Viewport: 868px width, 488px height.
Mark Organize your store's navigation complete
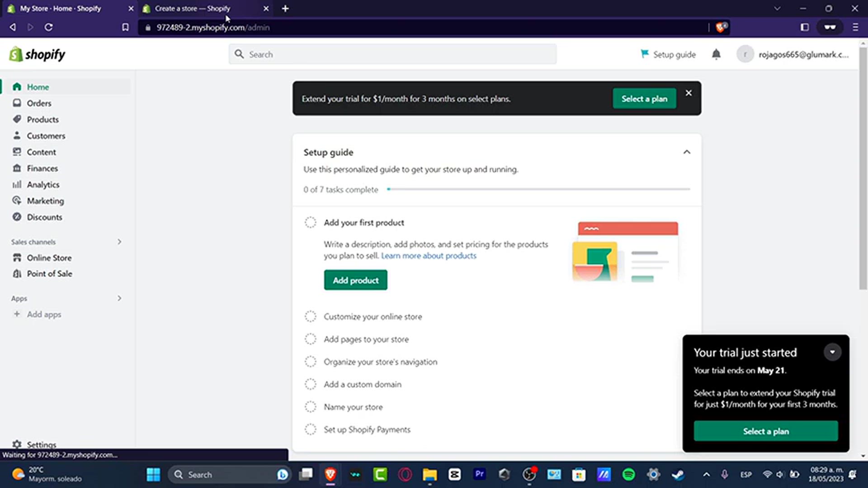point(311,361)
